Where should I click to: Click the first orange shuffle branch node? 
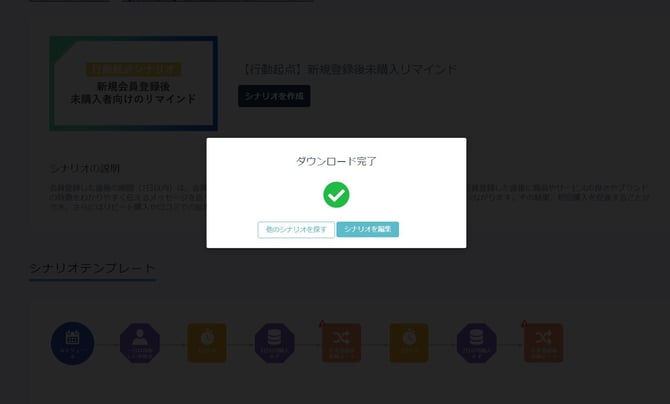pyautogui.click(x=342, y=343)
